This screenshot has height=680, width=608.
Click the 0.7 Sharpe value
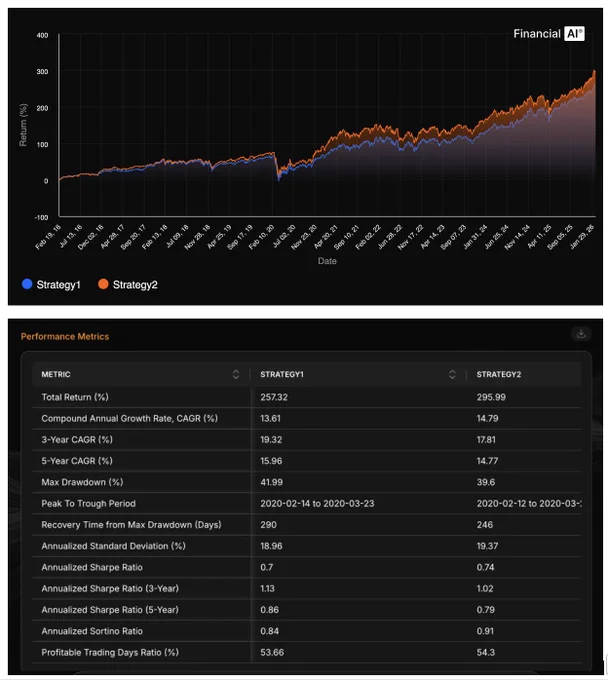[x=266, y=567]
